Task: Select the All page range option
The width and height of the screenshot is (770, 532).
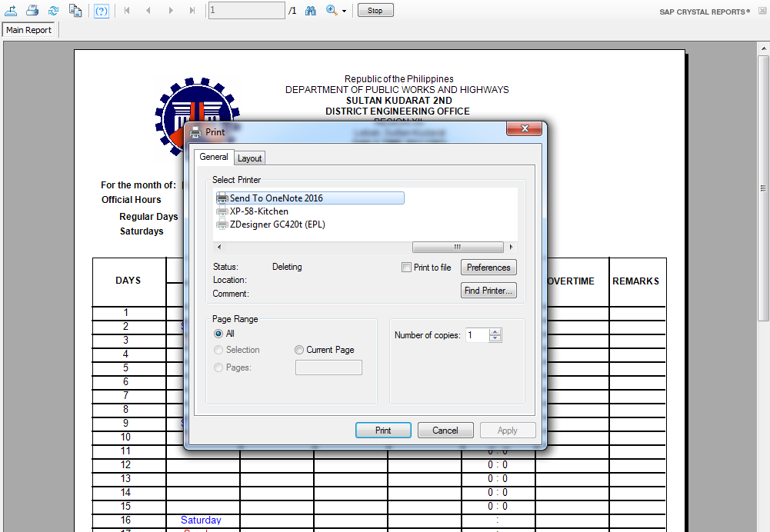Action: click(x=218, y=334)
